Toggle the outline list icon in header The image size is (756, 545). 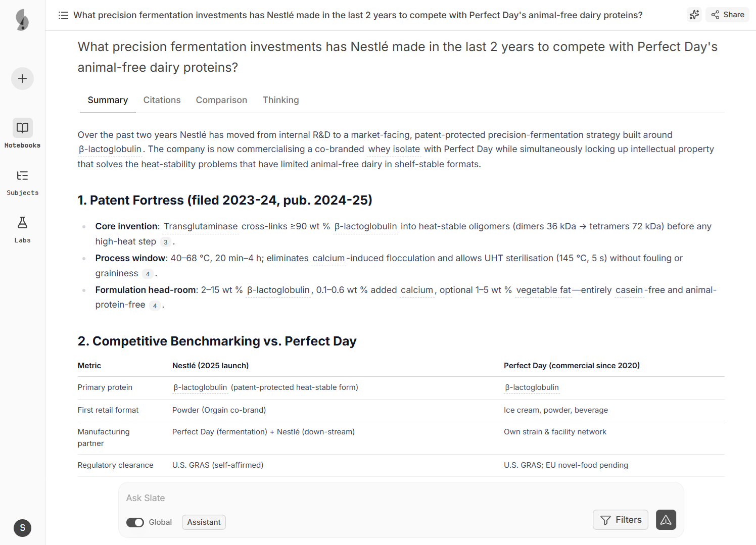(x=63, y=15)
